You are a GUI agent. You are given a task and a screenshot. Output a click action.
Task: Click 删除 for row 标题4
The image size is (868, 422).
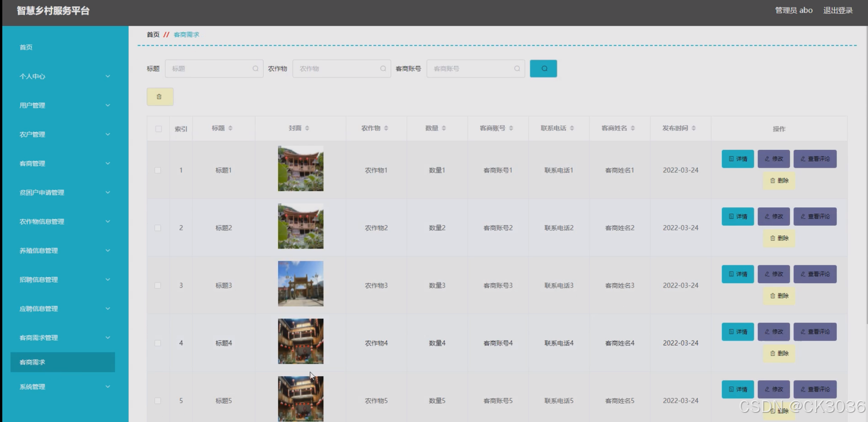(779, 353)
